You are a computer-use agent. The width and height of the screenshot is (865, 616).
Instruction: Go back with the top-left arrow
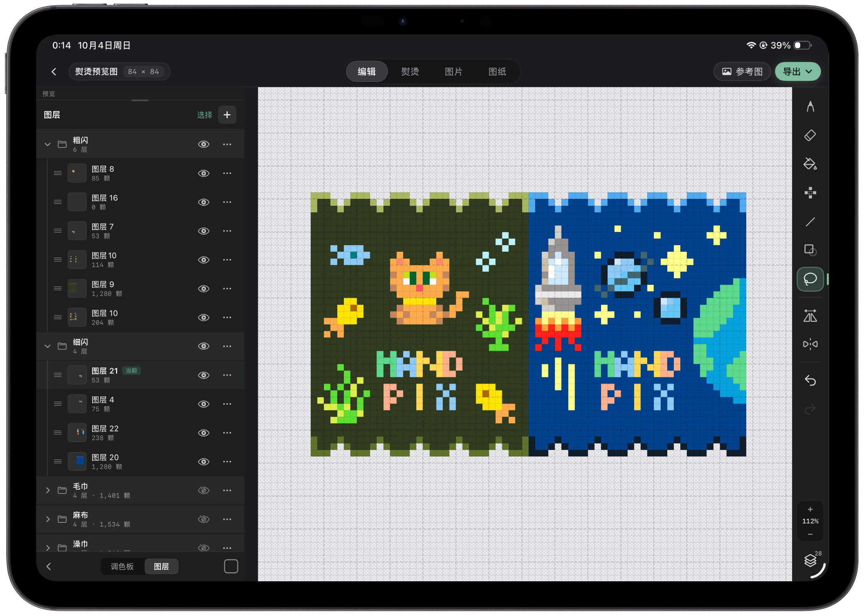tap(54, 72)
